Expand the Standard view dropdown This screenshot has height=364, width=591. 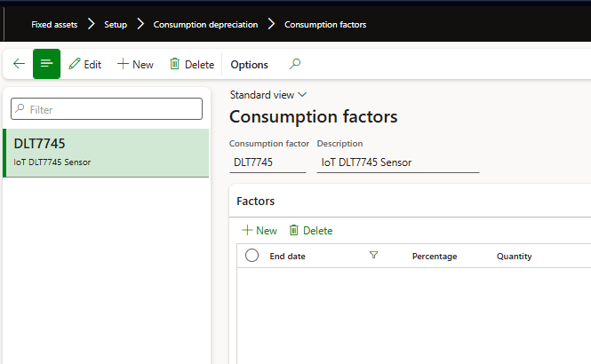pos(268,94)
